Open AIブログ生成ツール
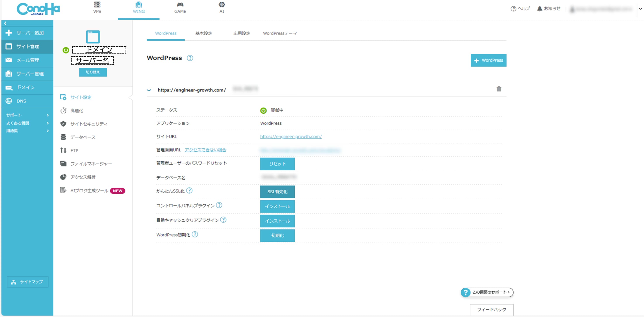The image size is (644, 317). (89, 191)
